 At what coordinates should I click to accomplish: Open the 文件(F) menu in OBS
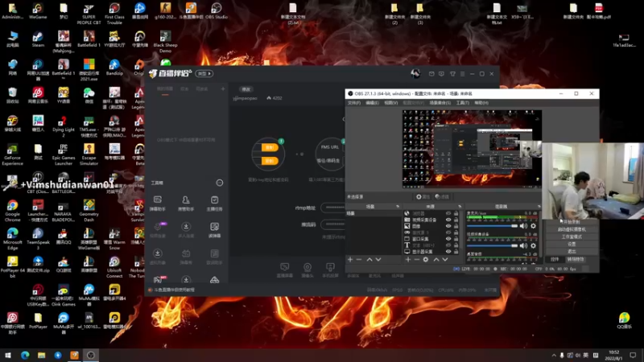[354, 103]
